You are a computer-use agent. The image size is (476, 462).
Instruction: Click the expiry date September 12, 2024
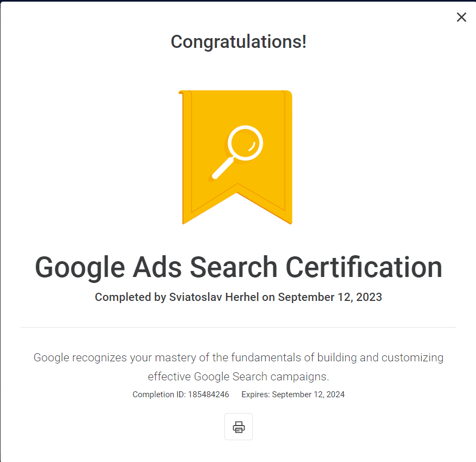point(308,395)
